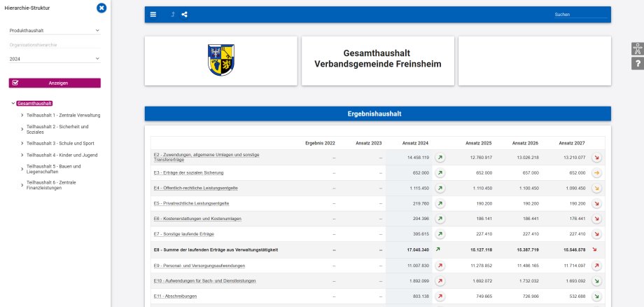Open E5 - Privatrechtliche Leistungsentgelte link
This screenshot has height=307, width=644.
(x=191, y=203)
